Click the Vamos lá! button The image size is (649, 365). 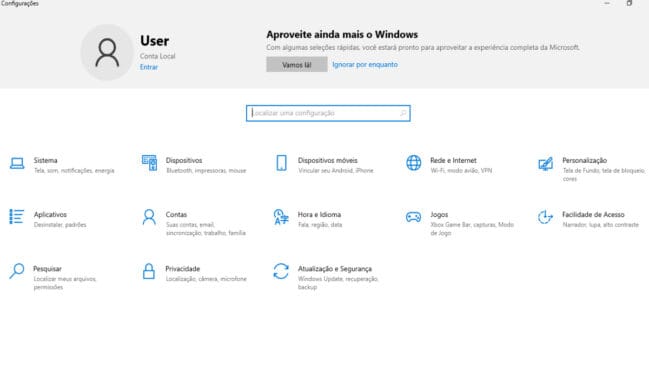[x=297, y=65]
